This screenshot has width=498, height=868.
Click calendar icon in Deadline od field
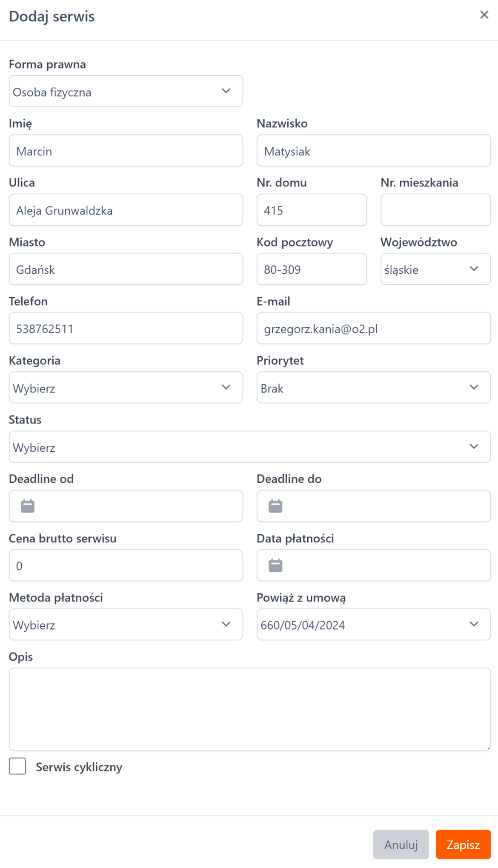[28, 506]
